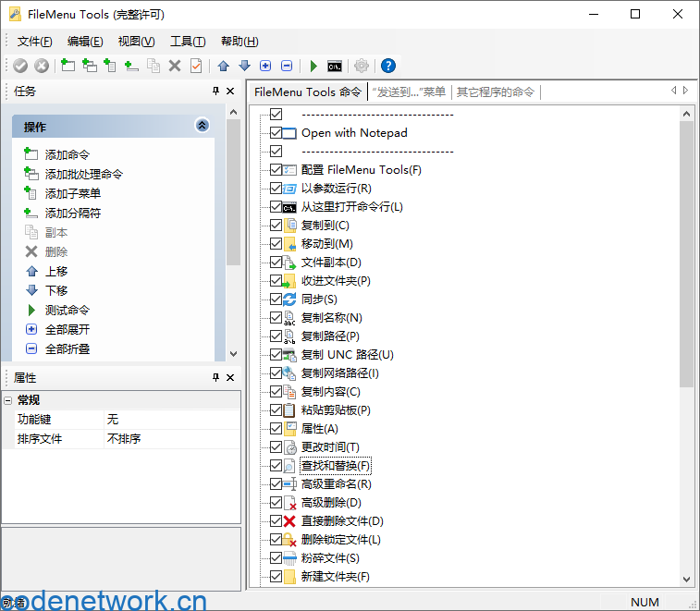Toggle checkbox for 复制名称(N)
Viewport: 700px width, 611px height.
[x=276, y=318]
